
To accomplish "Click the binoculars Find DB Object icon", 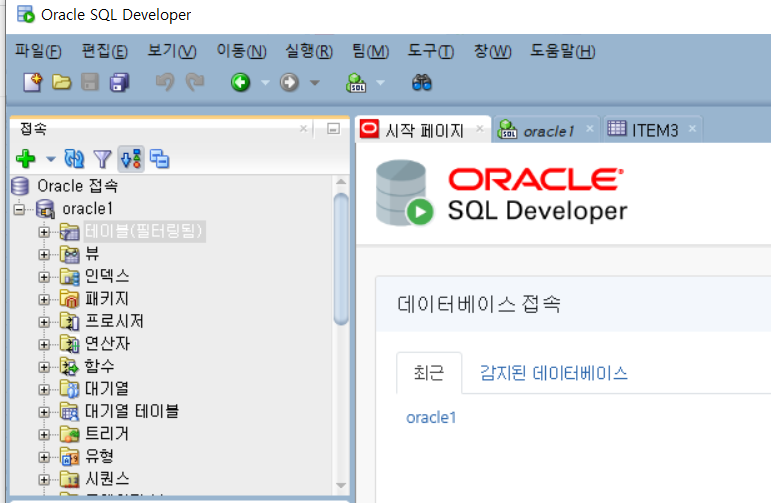I will [x=421, y=82].
